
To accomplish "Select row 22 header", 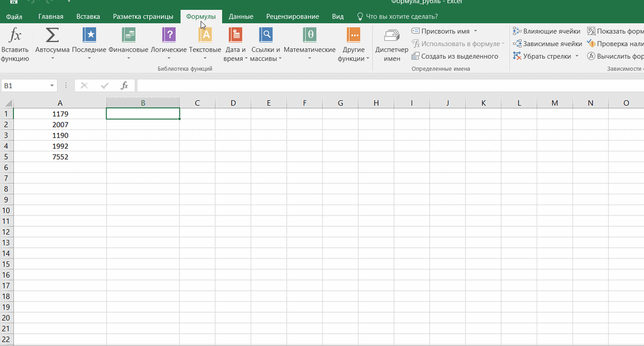I will pos(6,340).
